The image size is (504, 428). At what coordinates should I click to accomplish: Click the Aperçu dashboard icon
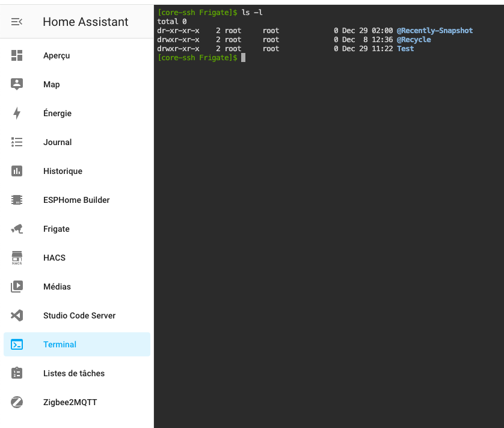coord(17,55)
